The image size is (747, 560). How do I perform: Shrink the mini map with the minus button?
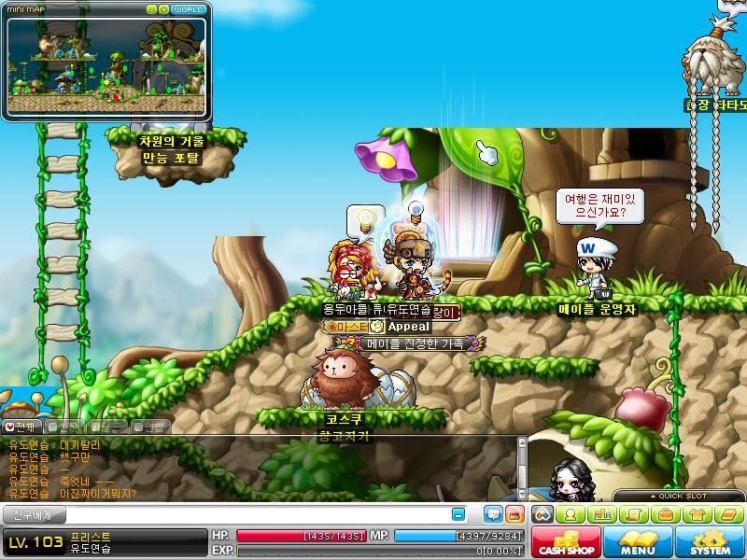pyautogui.click(x=151, y=9)
